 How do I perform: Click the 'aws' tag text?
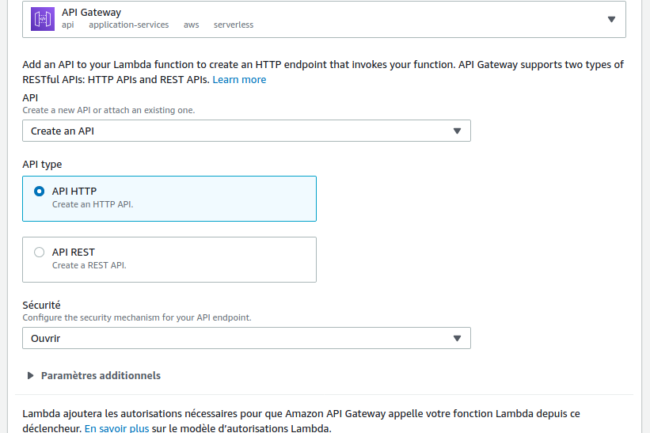(191, 25)
